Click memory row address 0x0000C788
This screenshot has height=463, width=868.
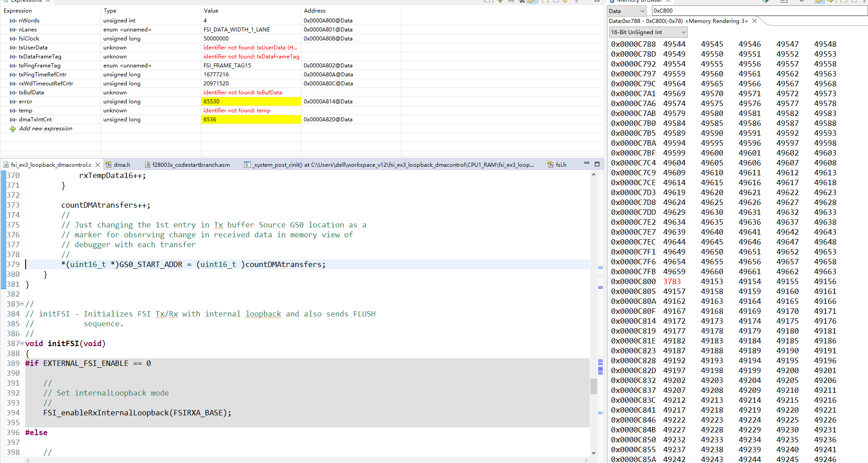pyautogui.click(x=633, y=44)
